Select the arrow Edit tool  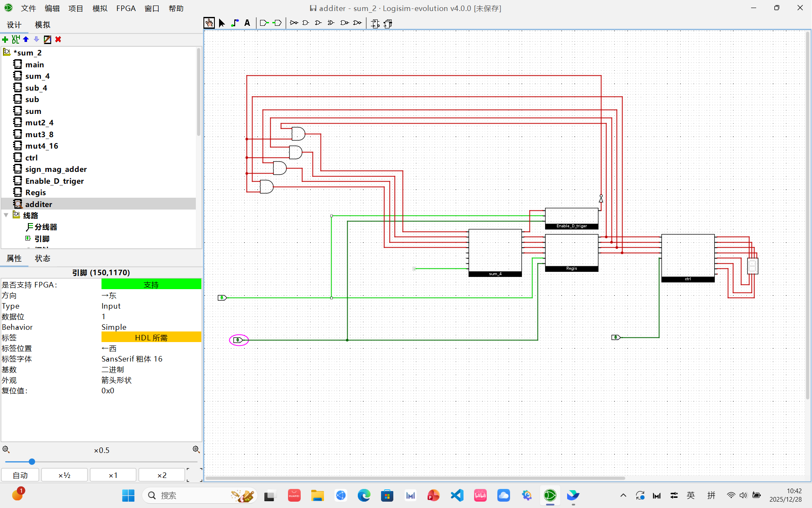click(222, 23)
